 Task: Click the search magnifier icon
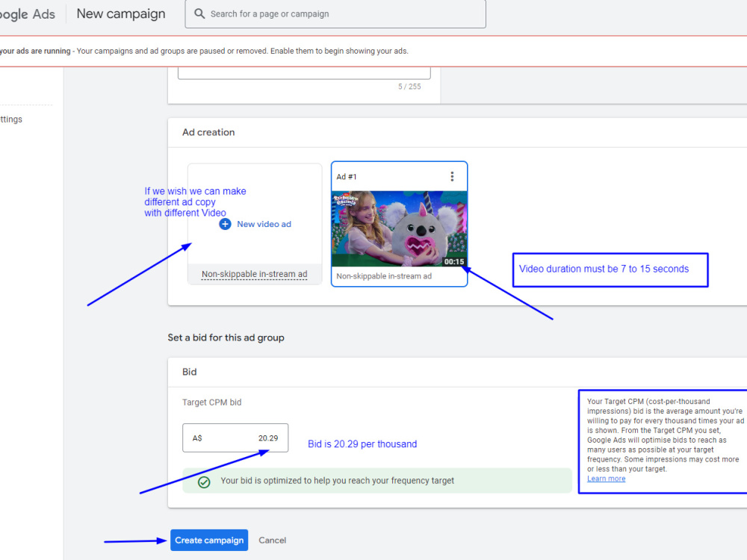tap(199, 13)
